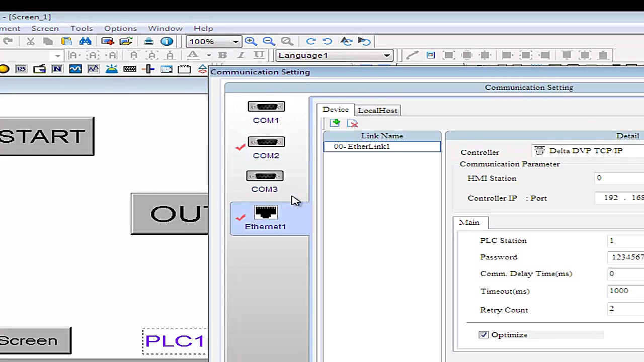Click the OUT button on the canvas

coord(169,214)
